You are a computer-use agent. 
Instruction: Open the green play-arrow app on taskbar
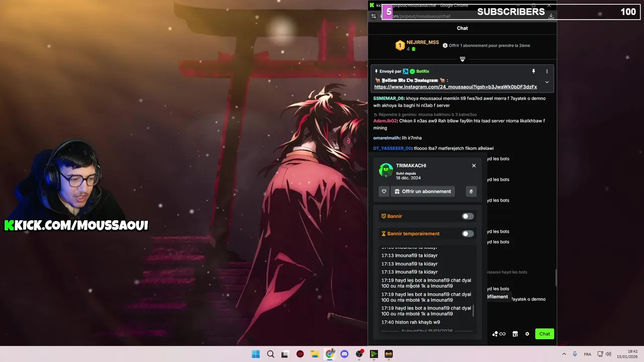tap(374, 354)
